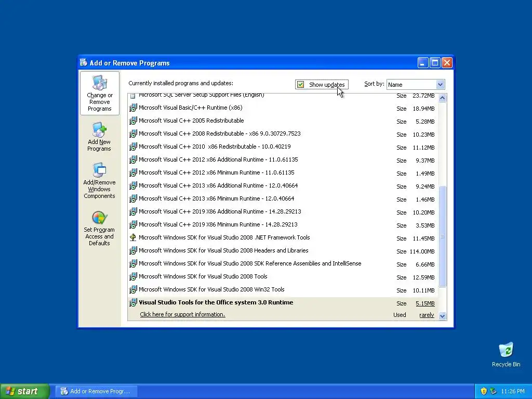Click the Start button

[x=25, y=391]
